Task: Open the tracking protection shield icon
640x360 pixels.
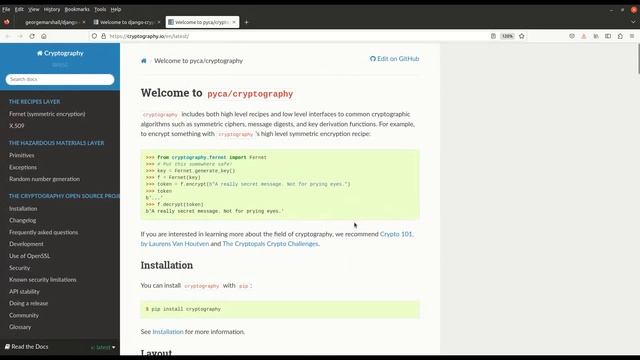Action: (x=94, y=36)
